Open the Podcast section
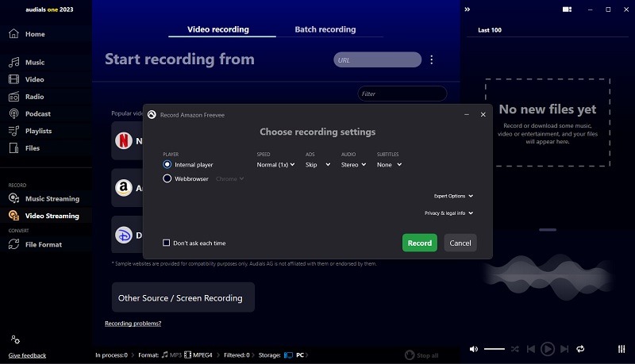 coord(29,113)
